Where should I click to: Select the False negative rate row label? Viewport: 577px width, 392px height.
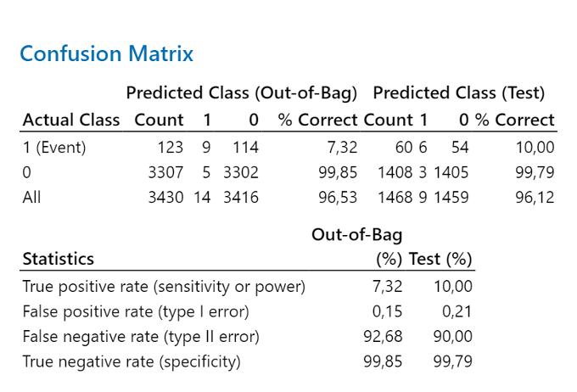coord(141,337)
